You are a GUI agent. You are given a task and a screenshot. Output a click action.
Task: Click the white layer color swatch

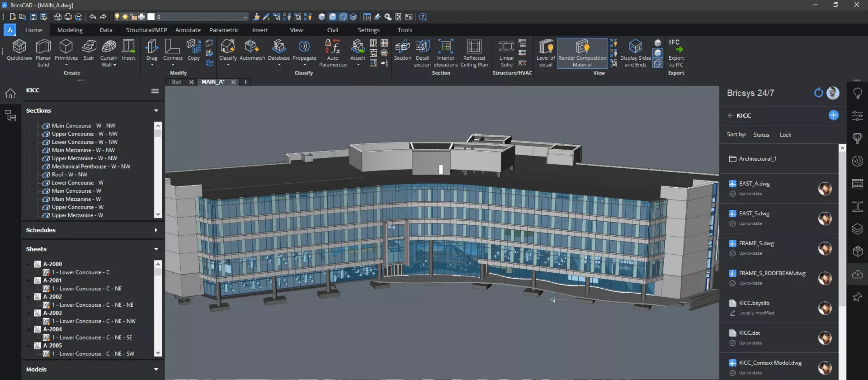click(x=151, y=17)
